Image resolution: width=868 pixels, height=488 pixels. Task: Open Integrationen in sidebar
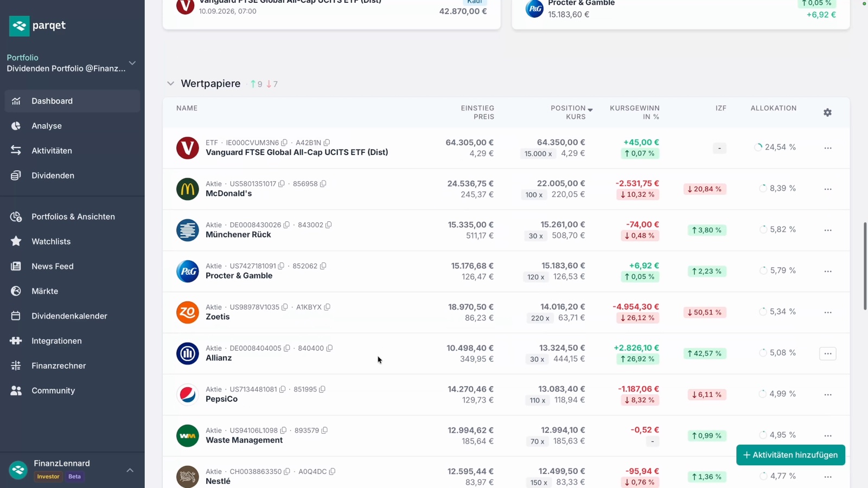tap(72, 341)
